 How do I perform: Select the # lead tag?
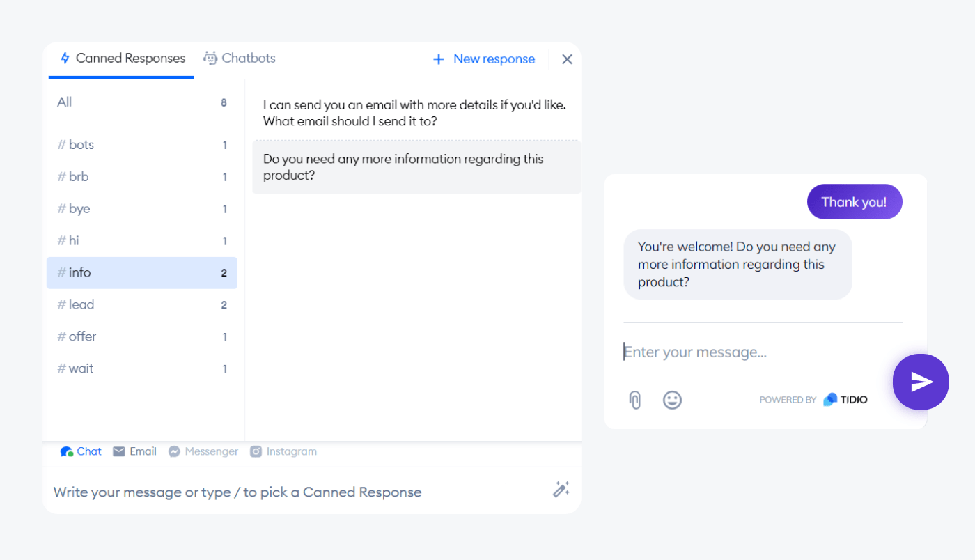[142, 305]
